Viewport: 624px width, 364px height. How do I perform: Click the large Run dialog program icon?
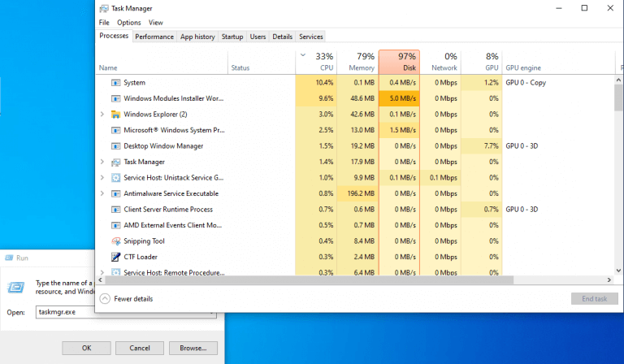(16, 288)
